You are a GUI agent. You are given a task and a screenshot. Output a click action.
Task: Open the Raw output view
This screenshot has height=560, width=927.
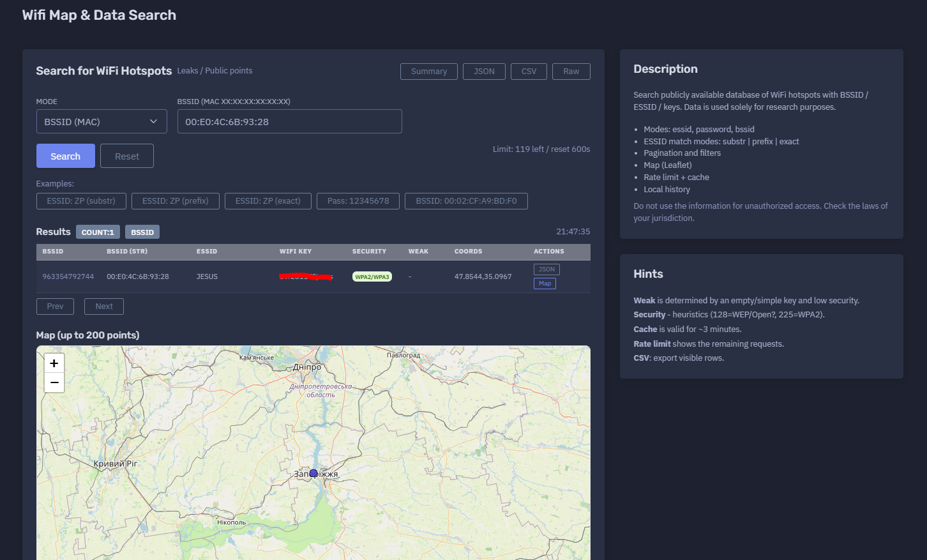tap(571, 72)
